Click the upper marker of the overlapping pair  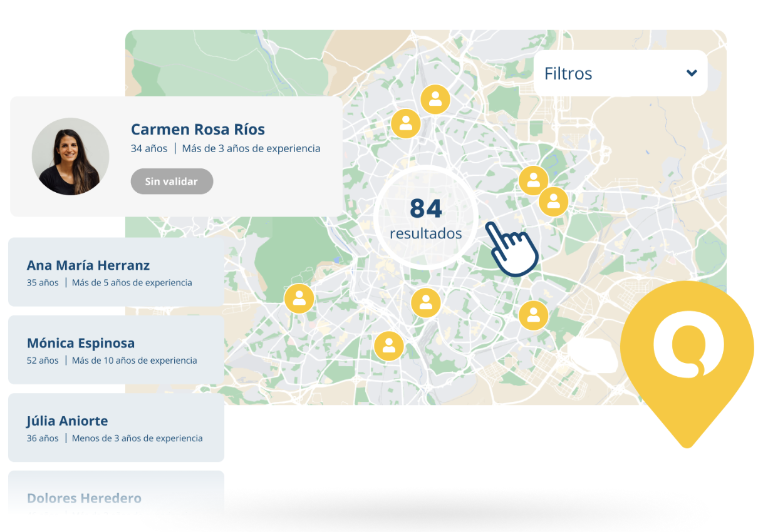coord(533,181)
